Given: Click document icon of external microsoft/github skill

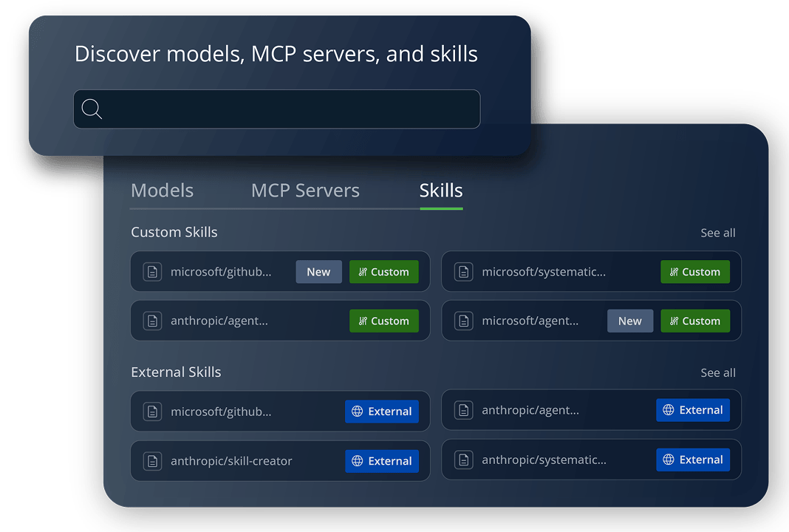Looking at the screenshot, I should [x=152, y=412].
